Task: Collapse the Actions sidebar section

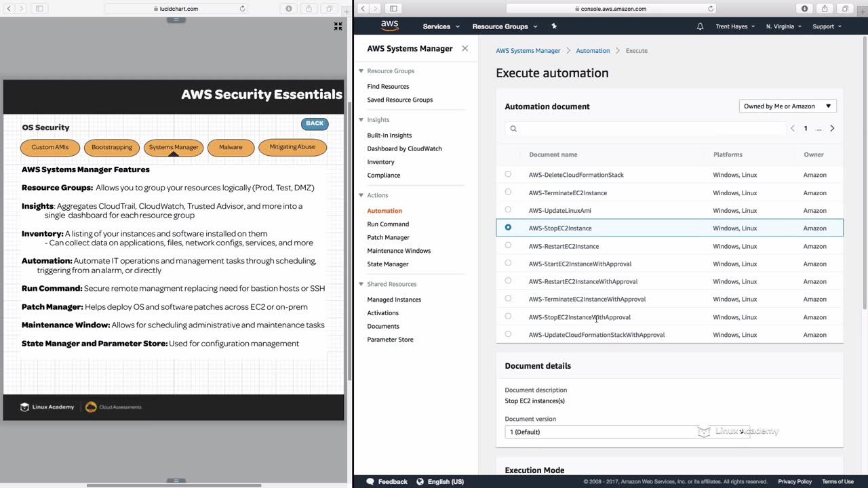Action: click(361, 195)
